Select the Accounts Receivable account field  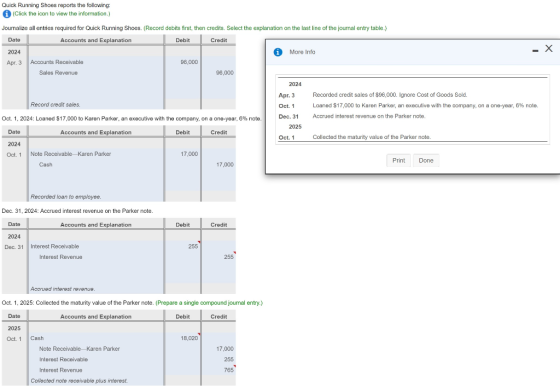point(96,62)
